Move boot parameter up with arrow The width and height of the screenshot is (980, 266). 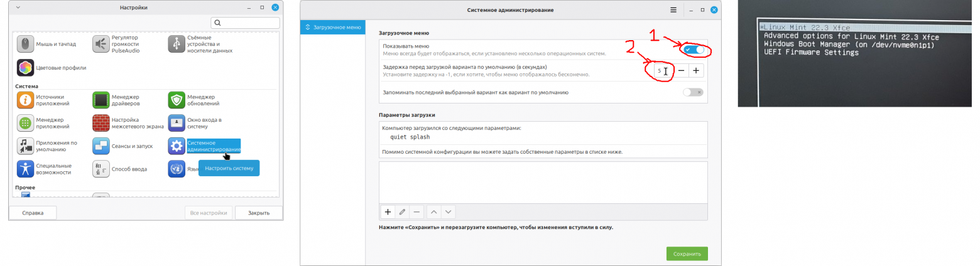coord(434,212)
